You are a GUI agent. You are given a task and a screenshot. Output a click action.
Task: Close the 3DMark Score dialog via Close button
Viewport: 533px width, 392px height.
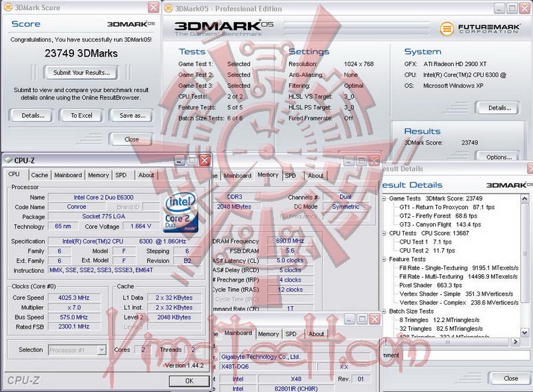(x=131, y=139)
